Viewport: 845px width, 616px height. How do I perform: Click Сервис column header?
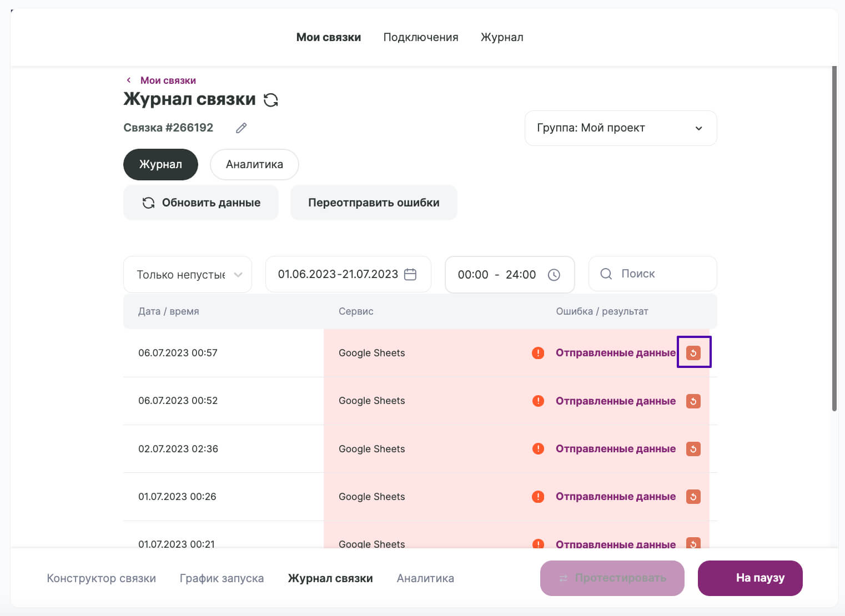356,311
